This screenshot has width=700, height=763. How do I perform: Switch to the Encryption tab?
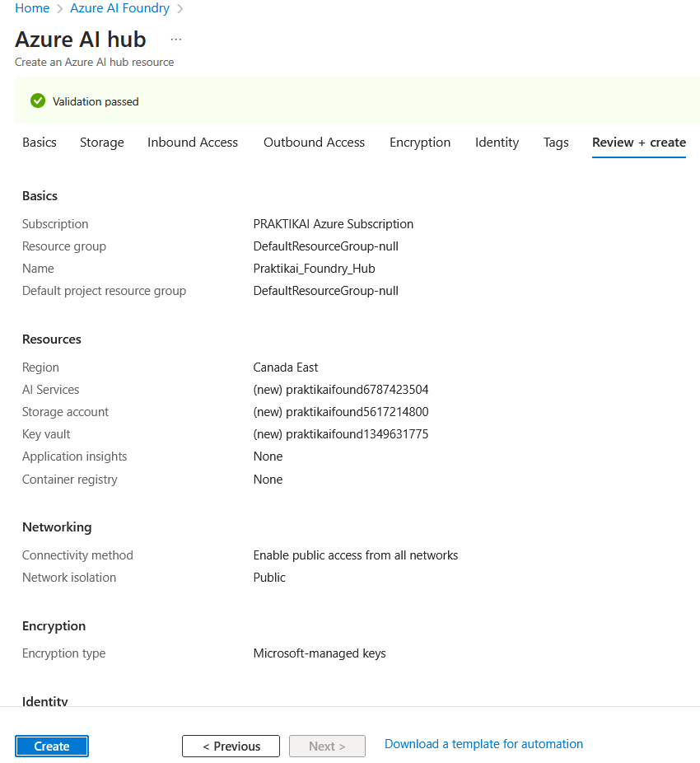420,142
